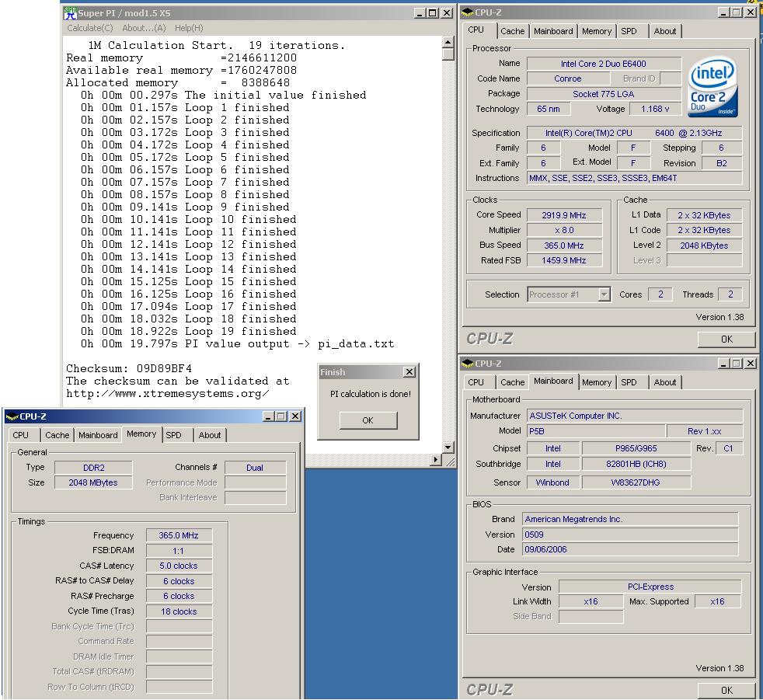Click the Super PI title bar icon
Screen dimensions: 763x700
click(70, 13)
